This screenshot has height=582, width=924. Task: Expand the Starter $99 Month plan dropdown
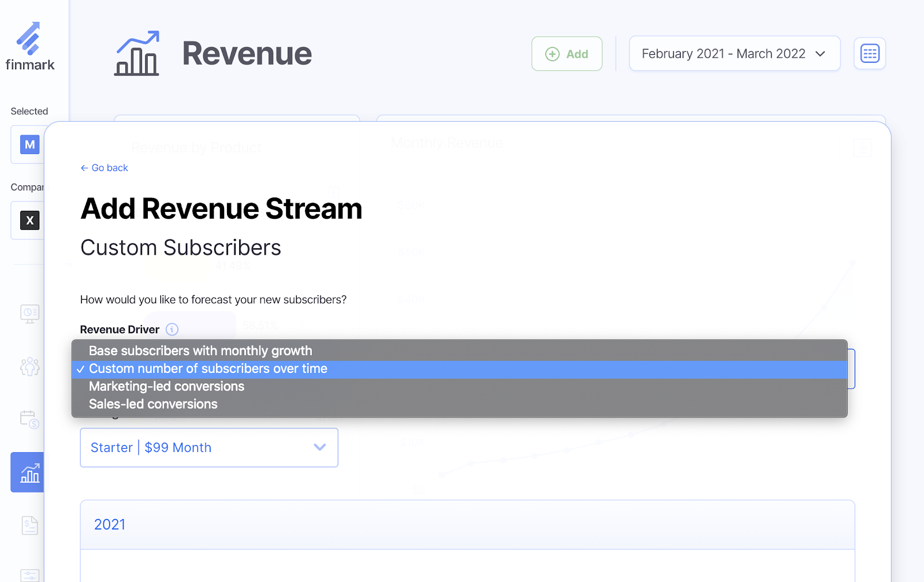click(208, 447)
